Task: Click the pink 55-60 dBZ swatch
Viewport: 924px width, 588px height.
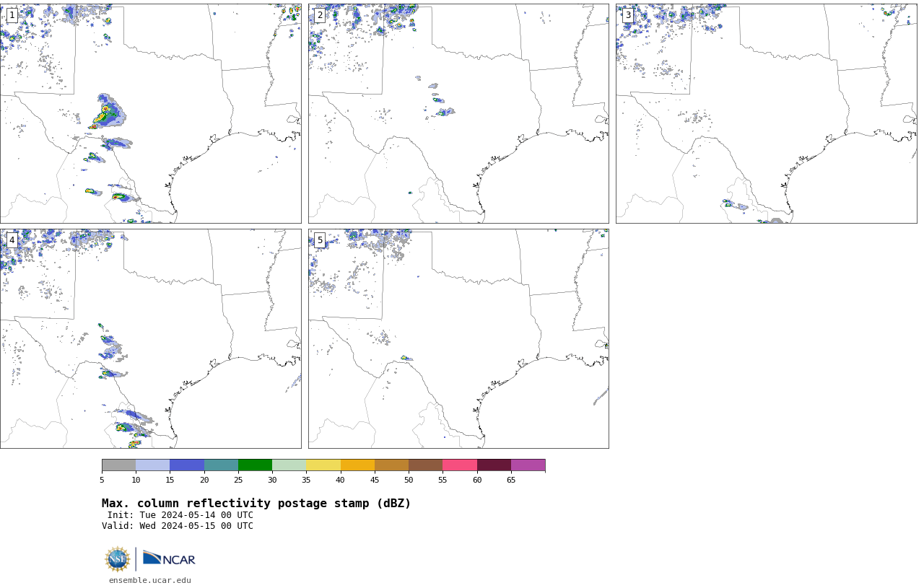Action: pyautogui.click(x=460, y=465)
